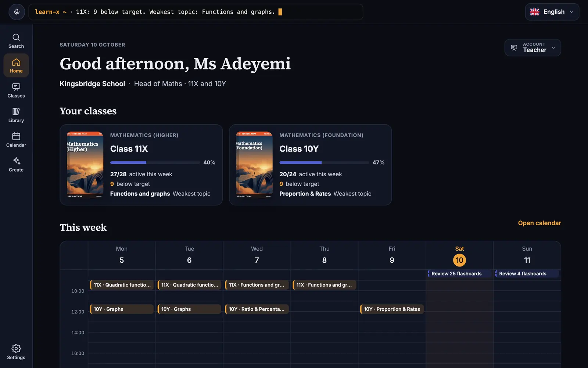Select Friday 9 column header

tap(392, 255)
